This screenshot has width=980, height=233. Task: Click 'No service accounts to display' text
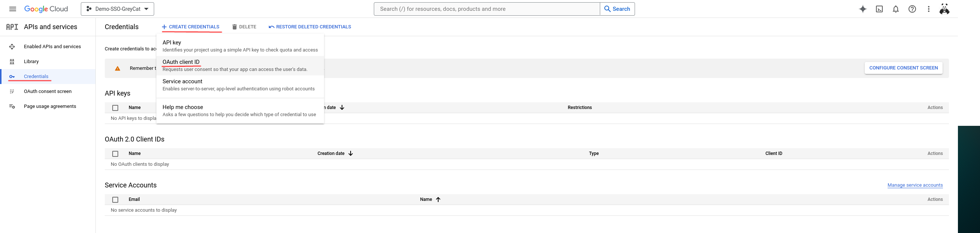[144, 210]
